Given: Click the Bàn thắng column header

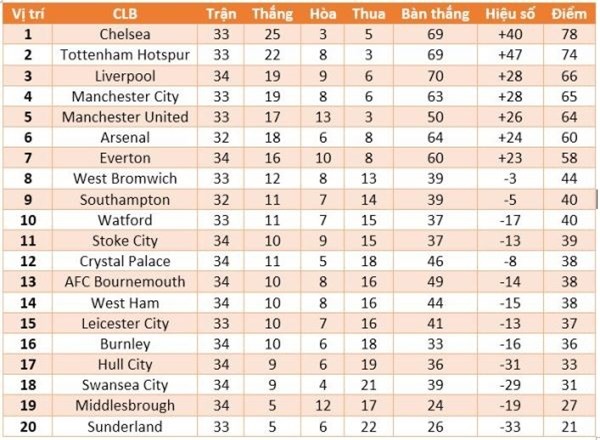Looking at the screenshot, I should [435, 14].
